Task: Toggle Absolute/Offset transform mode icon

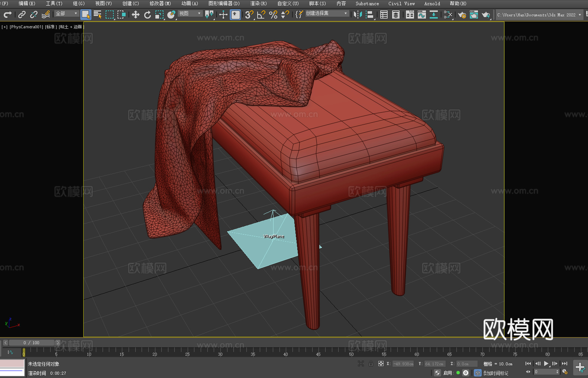Action: (x=381, y=364)
